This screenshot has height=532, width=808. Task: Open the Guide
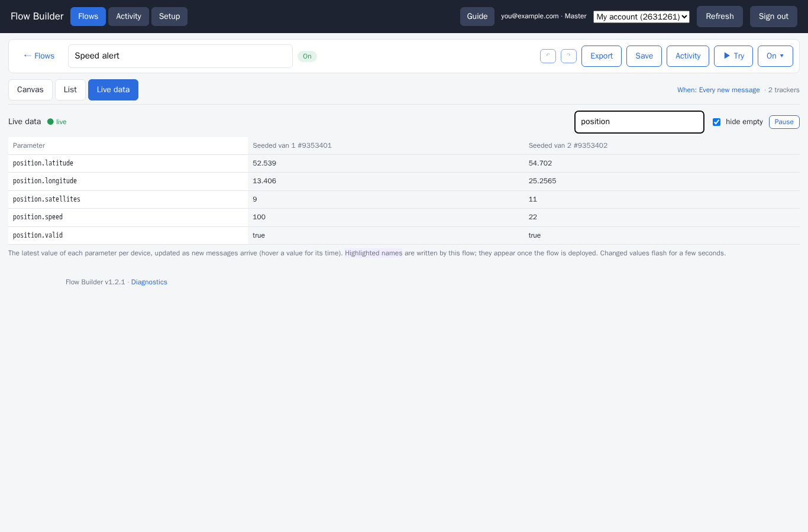[477, 17]
